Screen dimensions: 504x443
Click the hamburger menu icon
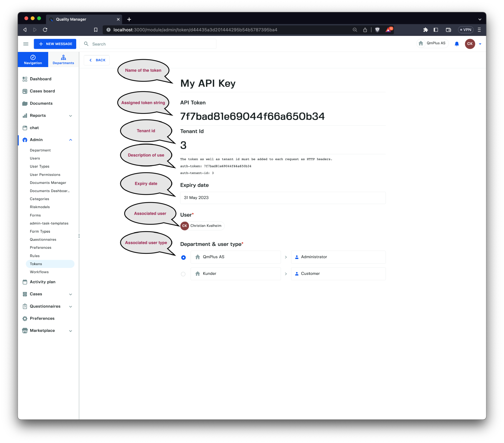[26, 44]
